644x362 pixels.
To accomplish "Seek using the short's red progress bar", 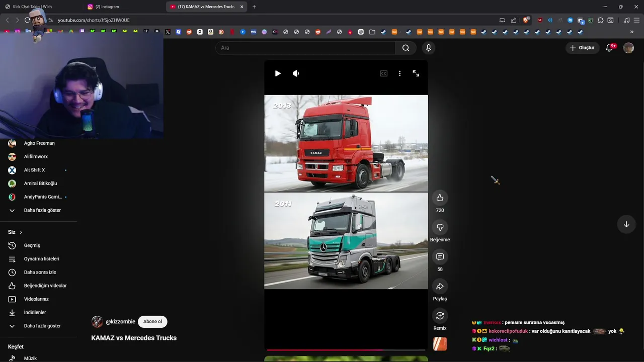I will tap(346, 349).
